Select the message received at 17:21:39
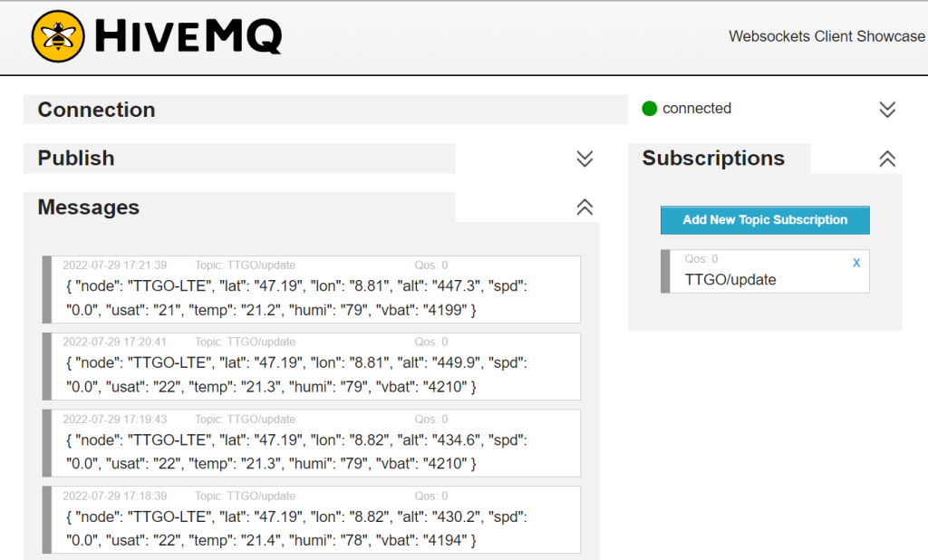928x560 pixels. tap(311, 298)
